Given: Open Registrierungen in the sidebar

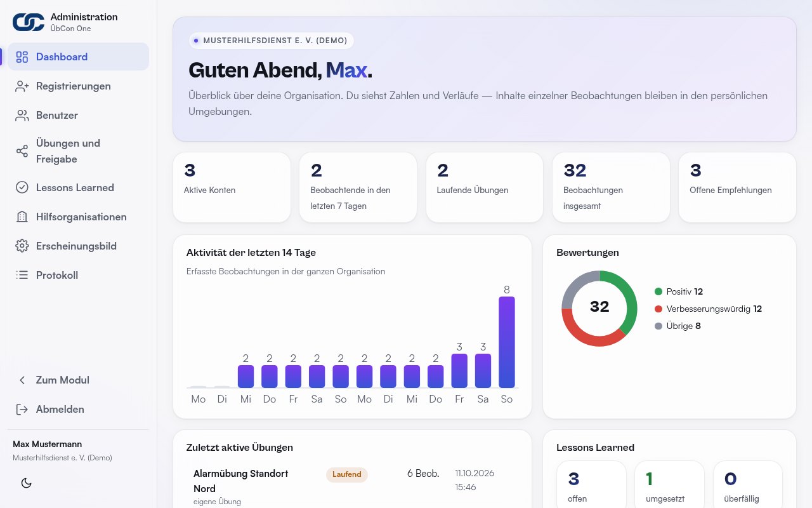Looking at the screenshot, I should [79, 86].
